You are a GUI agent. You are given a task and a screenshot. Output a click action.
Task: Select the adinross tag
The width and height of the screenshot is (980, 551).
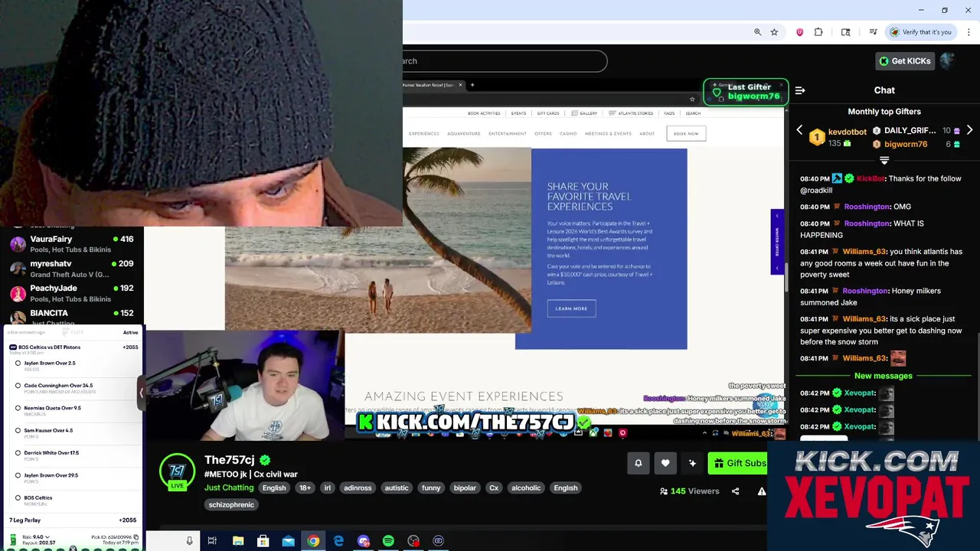[358, 487]
